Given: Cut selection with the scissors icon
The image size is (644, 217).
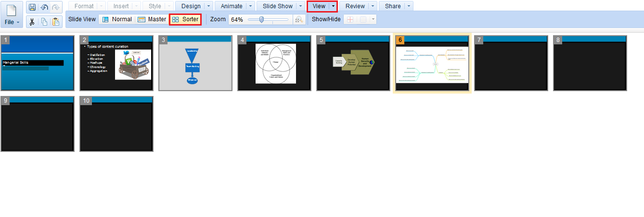Looking at the screenshot, I should [x=32, y=21].
